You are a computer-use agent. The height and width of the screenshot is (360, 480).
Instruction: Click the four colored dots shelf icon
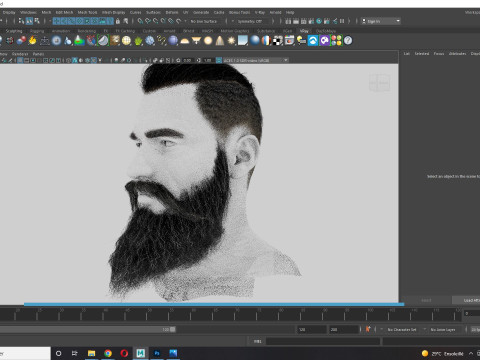336,41
